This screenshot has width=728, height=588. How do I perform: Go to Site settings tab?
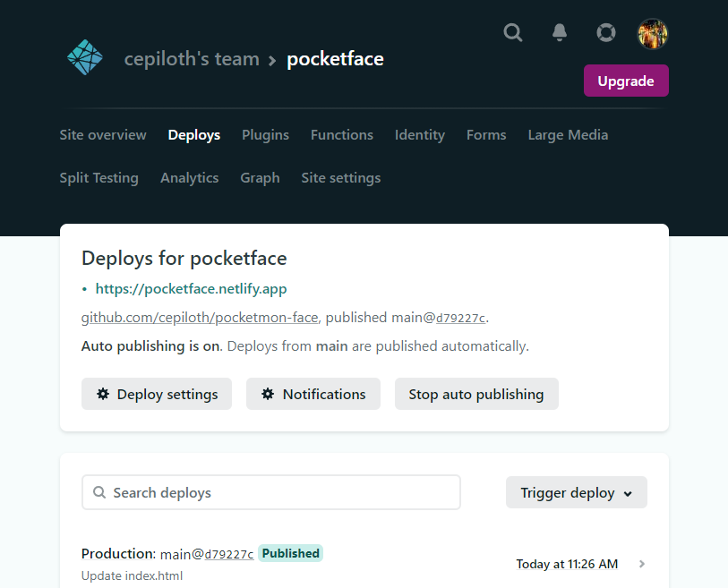[341, 178]
